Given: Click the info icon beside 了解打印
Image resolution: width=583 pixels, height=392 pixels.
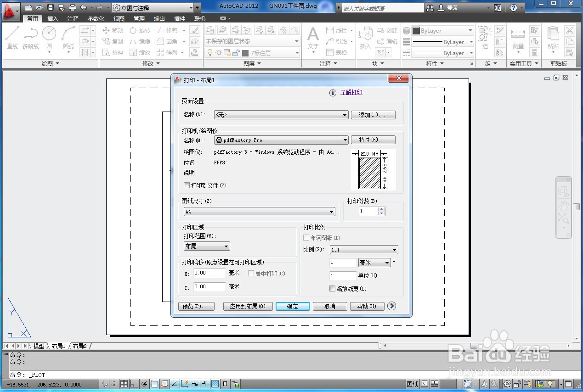Looking at the screenshot, I should point(333,93).
